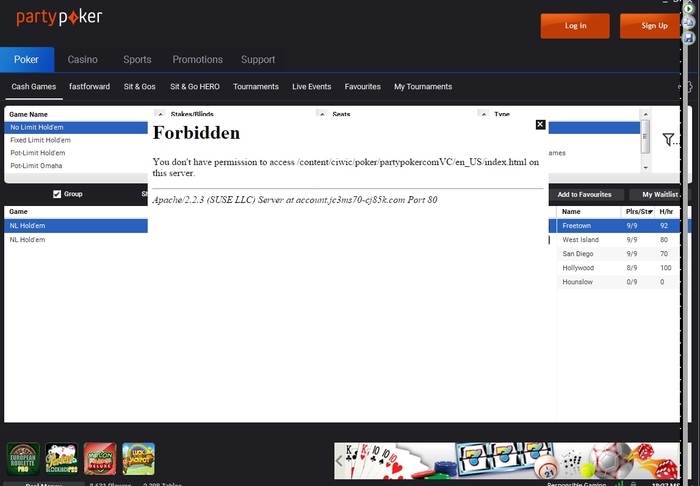The height and width of the screenshot is (486, 700).
Task: Click the 0/9 players cell for Hounslow
Action: pos(632,282)
